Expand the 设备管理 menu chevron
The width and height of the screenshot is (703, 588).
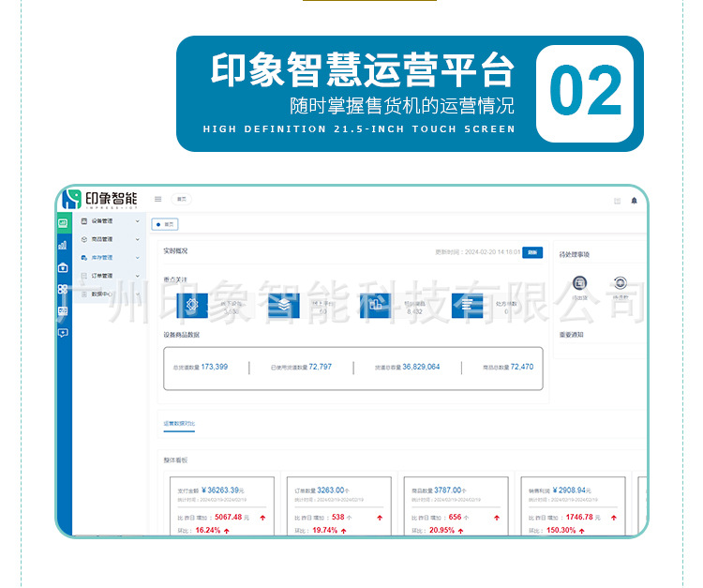point(138,221)
